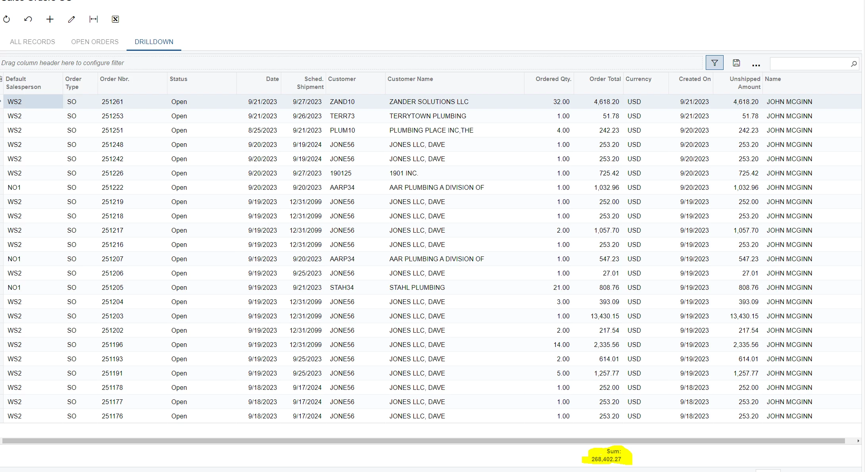Open the three-dots more options menu
This screenshot has height=472, width=868.
point(756,64)
